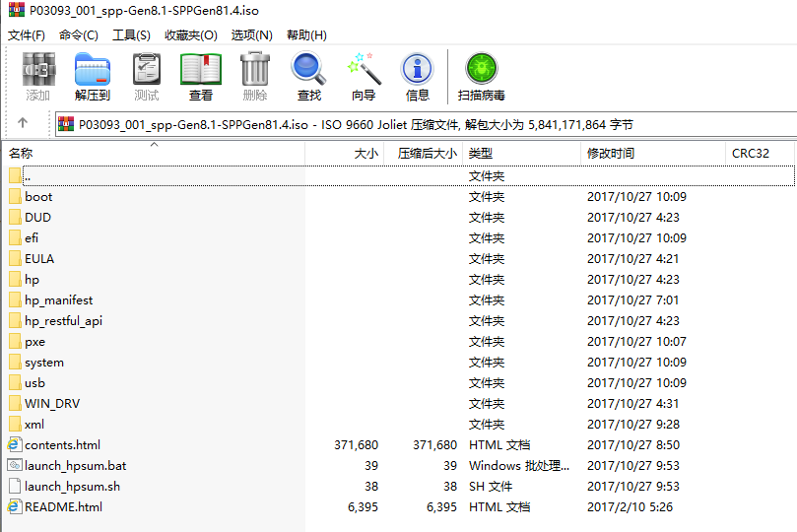The height and width of the screenshot is (532, 797).
Task: Open the 收藏夹(O) menu
Action: click(x=190, y=34)
